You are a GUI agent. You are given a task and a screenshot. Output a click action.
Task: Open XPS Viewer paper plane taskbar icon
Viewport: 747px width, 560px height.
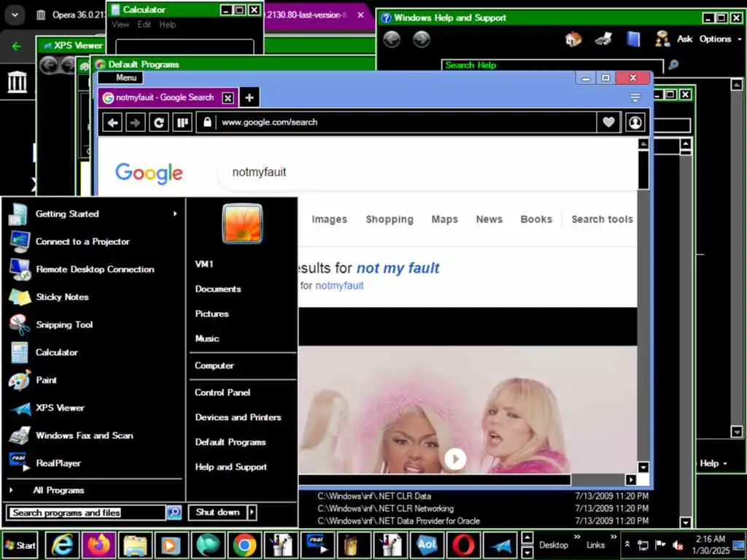500,545
